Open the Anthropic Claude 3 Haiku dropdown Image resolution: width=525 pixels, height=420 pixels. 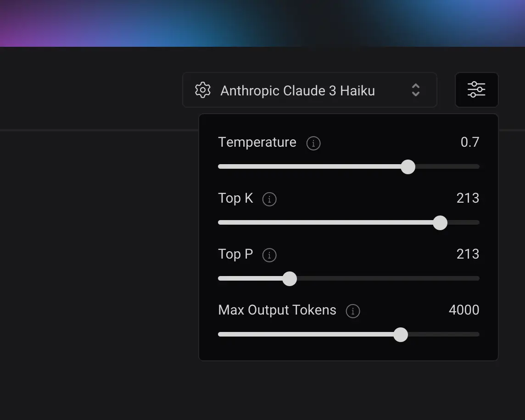tap(310, 90)
